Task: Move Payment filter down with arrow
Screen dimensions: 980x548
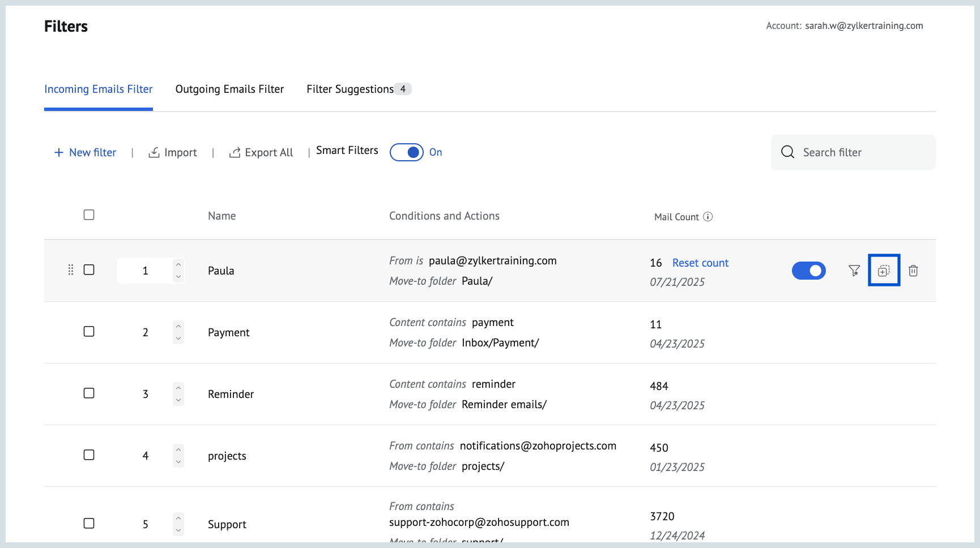Action: click(x=178, y=339)
